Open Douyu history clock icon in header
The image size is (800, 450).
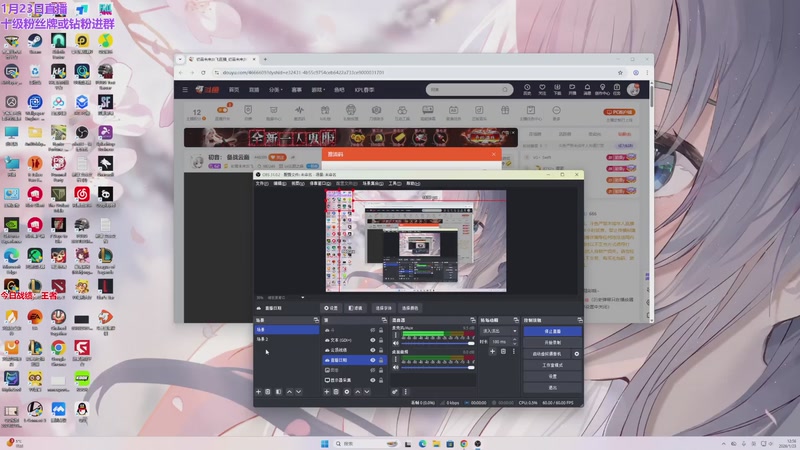tap(527, 89)
